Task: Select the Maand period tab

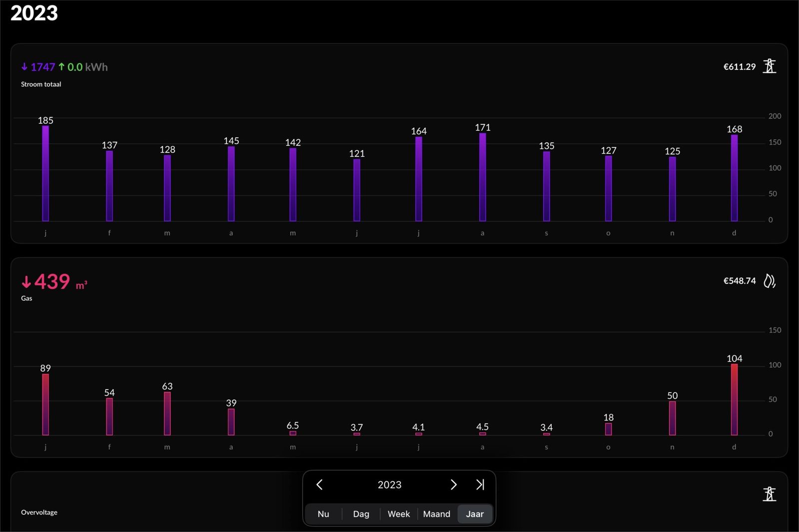Action: (x=436, y=514)
